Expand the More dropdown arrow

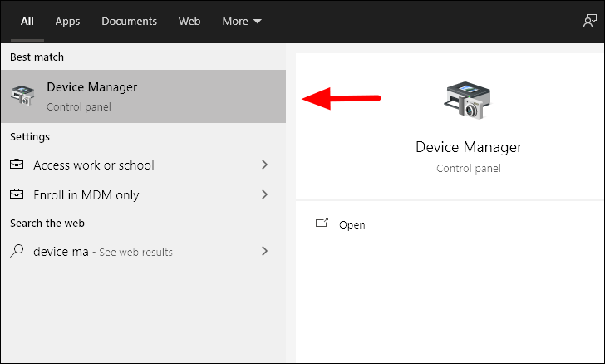pyautogui.click(x=258, y=22)
